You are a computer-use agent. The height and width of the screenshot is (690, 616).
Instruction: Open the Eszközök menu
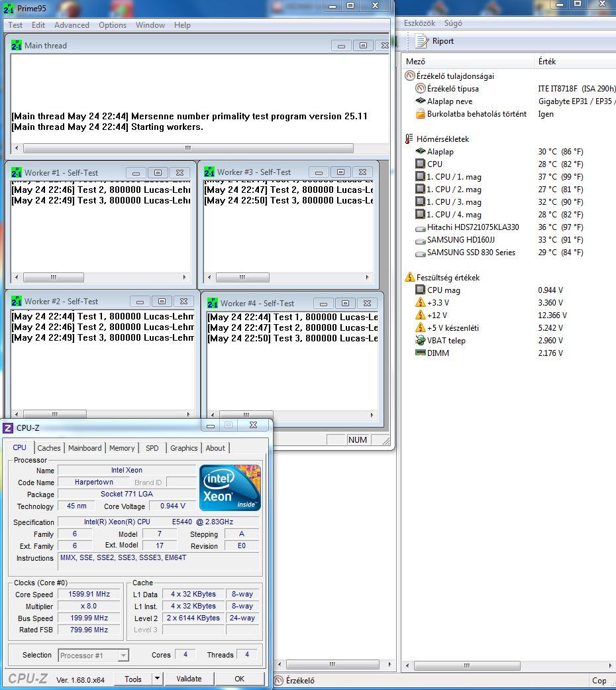[x=419, y=23]
